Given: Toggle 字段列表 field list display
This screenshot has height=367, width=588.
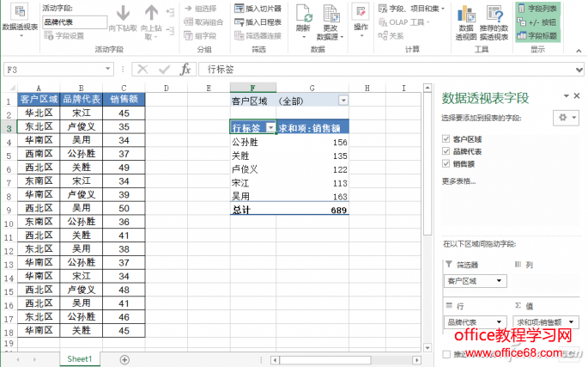Looking at the screenshot, I should click(x=537, y=9).
